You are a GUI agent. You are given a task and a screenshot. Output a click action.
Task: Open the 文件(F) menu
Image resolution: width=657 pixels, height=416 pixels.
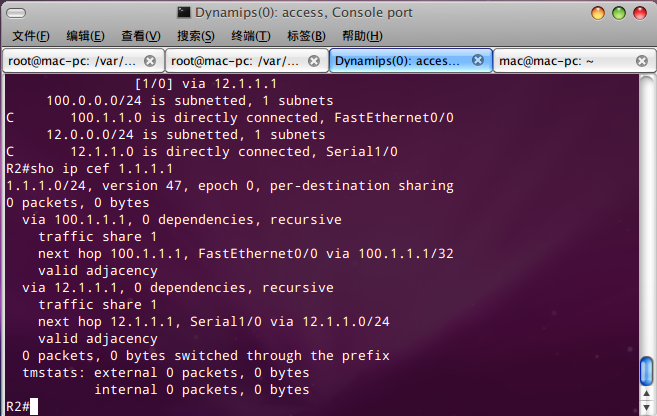click(x=31, y=36)
